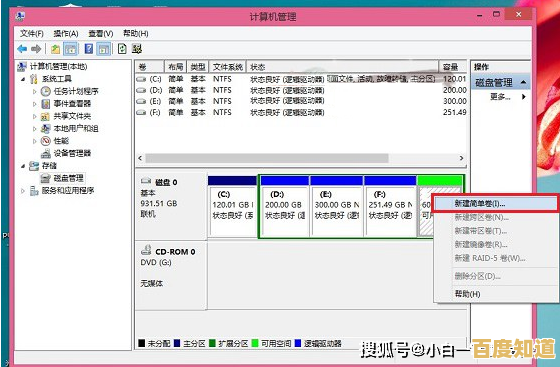The image size is (560, 367).
Task: Select the (E:) 300.00 GB partition block
Action: click(336, 206)
